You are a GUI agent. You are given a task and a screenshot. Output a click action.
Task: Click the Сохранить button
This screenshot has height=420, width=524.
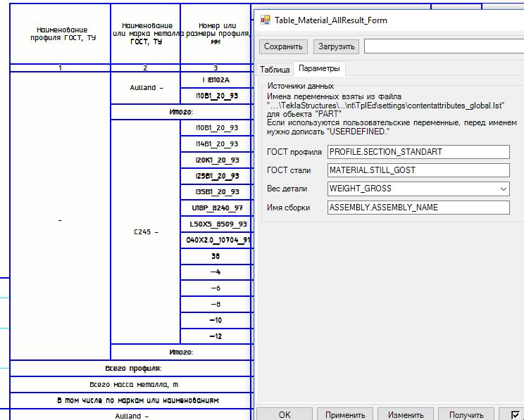(284, 46)
